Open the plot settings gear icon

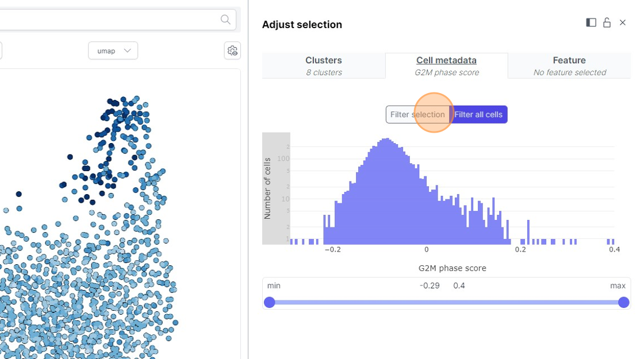pyautogui.click(x=232, y=51)
